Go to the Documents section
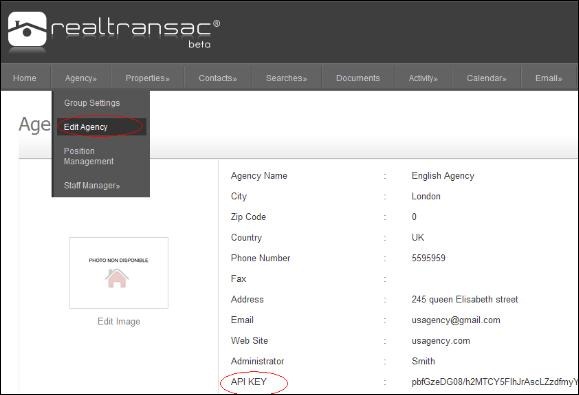Image resolution: width=579 pixels, height=395 pixels. [358, 78]
